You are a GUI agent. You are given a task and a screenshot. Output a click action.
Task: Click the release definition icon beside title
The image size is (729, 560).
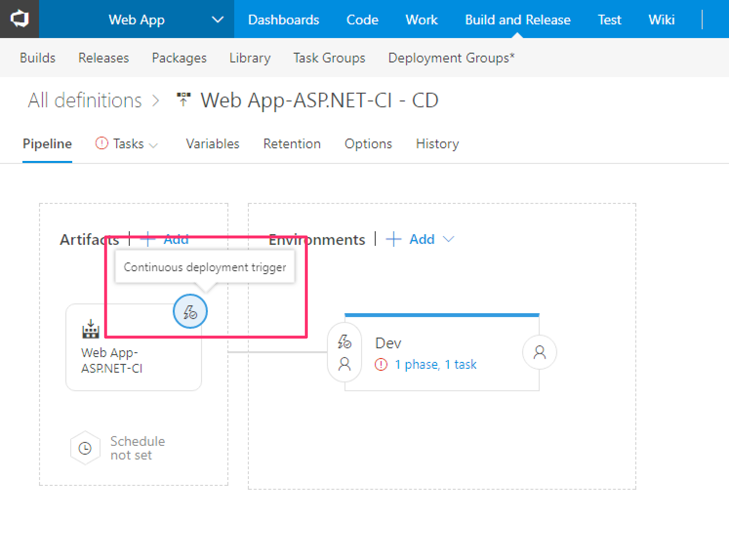pyautogui.click(x=183, y=99)
